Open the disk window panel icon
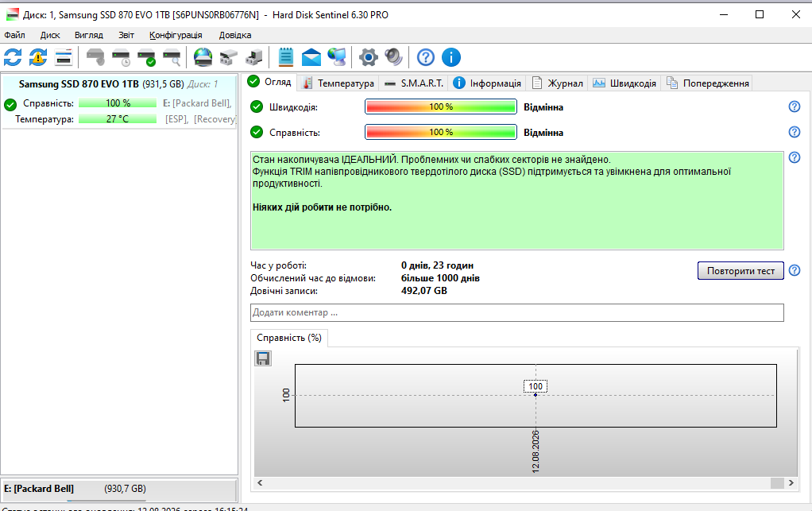The image size is (812, 511). pyautogui.click(x=64, y=57)
